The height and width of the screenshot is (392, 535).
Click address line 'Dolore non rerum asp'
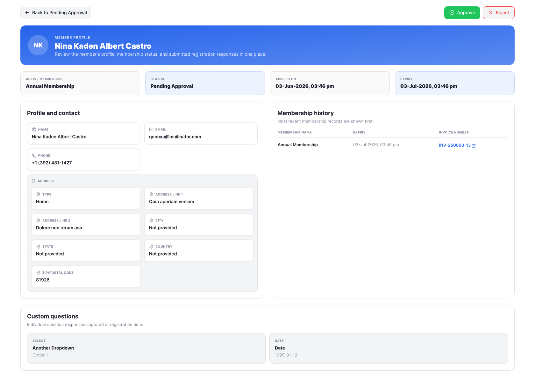(59, 228)
